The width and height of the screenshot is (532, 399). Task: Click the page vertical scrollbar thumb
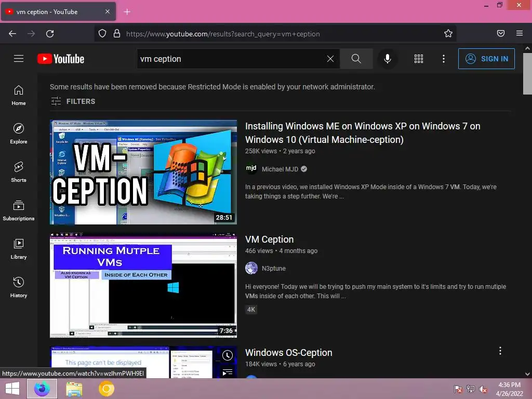coord(527,74)
